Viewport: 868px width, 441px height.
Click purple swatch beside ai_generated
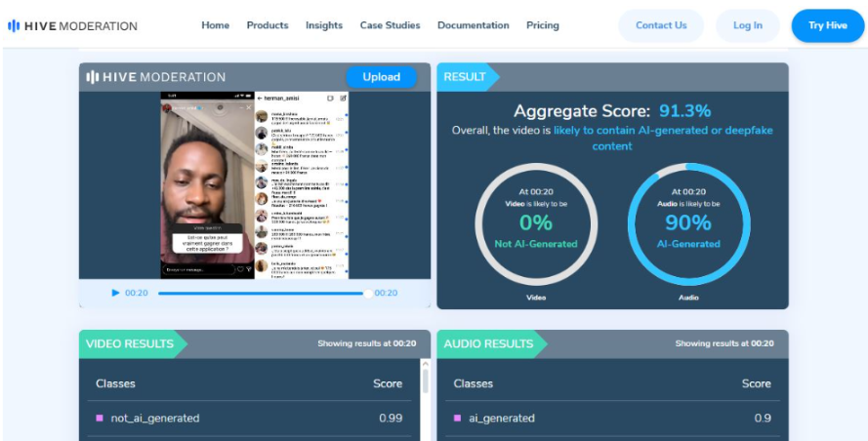point(458,419)
